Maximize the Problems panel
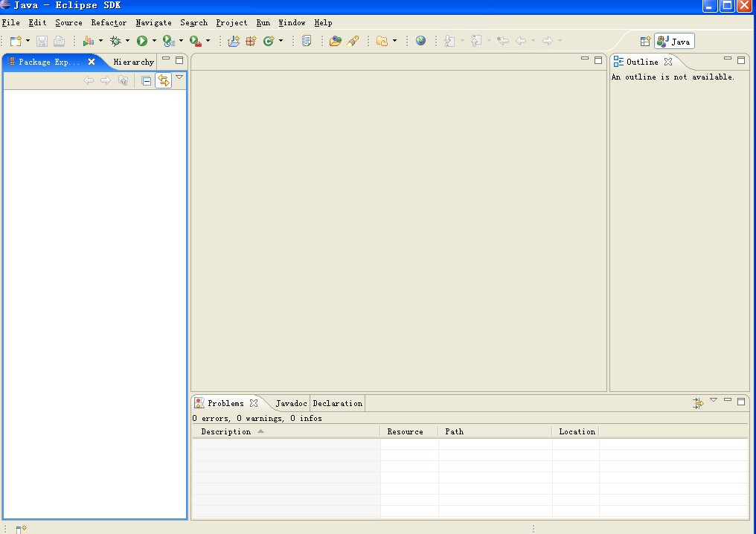Image resolution: width=756 pixels, height=534 pixels. (x=740, y=401)
